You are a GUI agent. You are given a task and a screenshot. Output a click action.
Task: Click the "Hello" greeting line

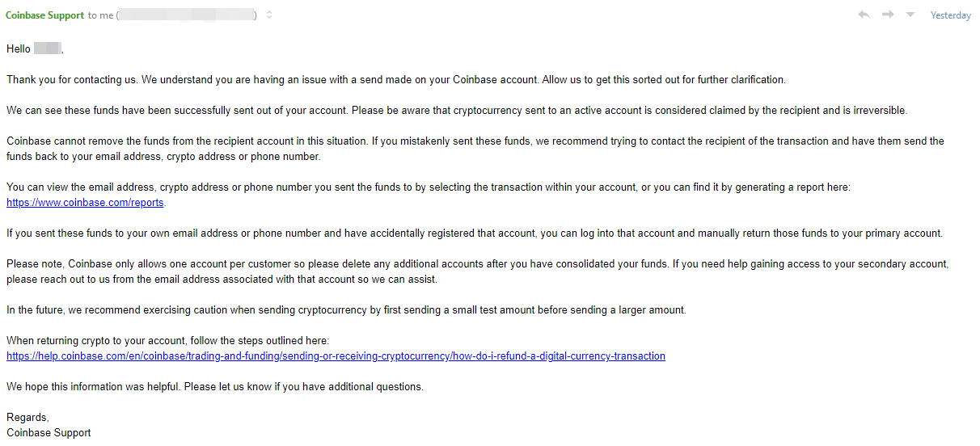coord(35,49)
